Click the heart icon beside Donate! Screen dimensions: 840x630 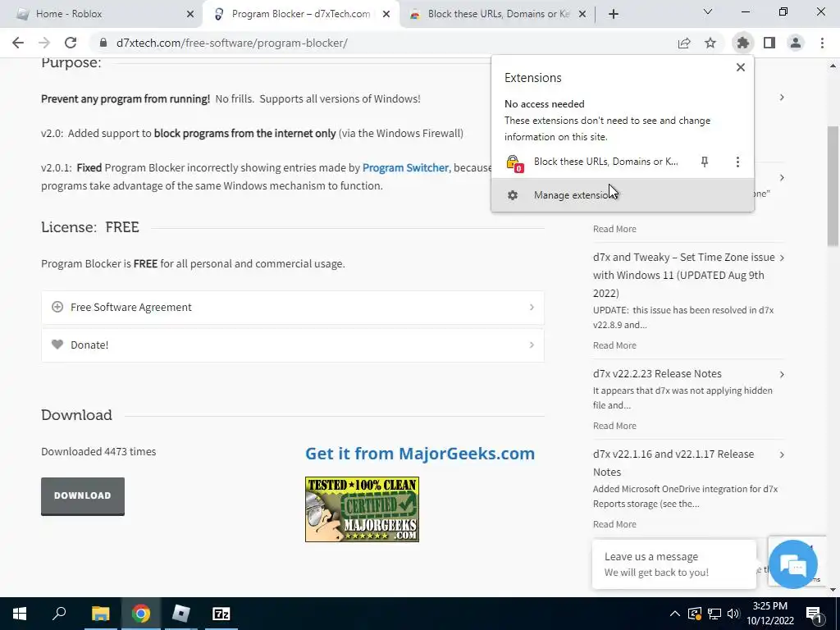[x=57, y=345]
